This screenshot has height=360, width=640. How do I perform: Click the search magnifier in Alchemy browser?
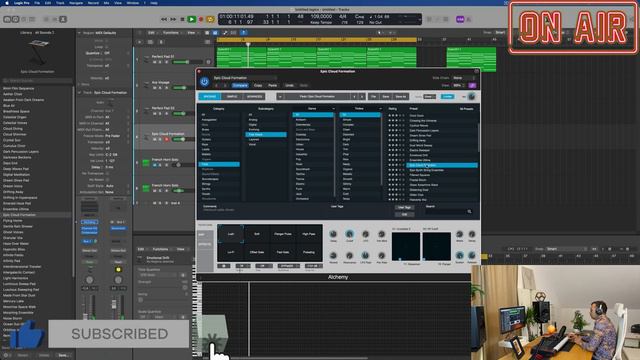click(469, 211)
